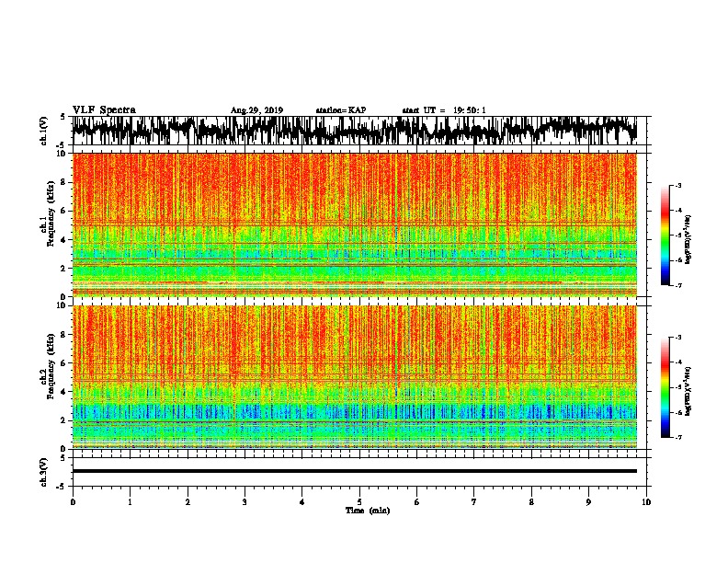
Task: Click the ch.1 frequency axis "8" tick label
Action: click(x=64, y=182)
